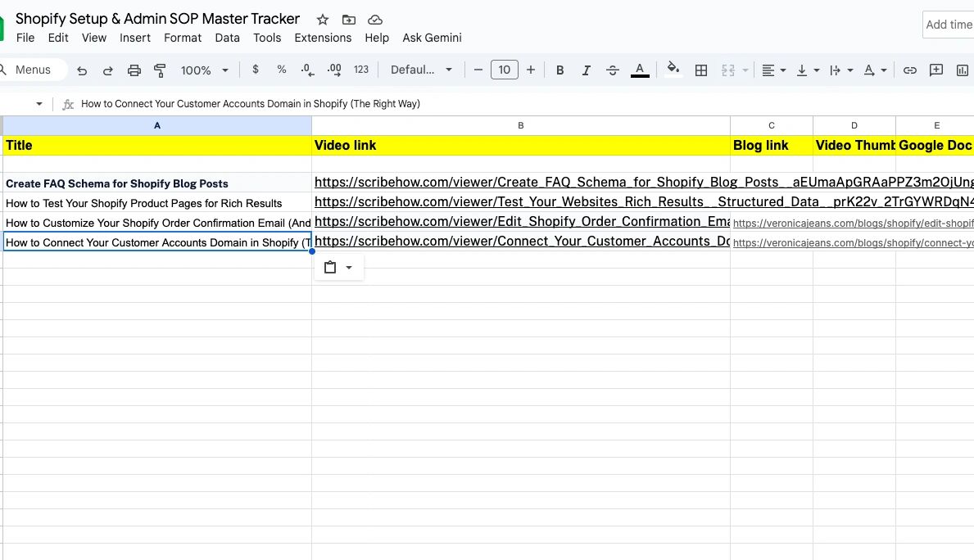
Task: Open the text color picker
Action: pyautogui.click(x=640, y=70)
